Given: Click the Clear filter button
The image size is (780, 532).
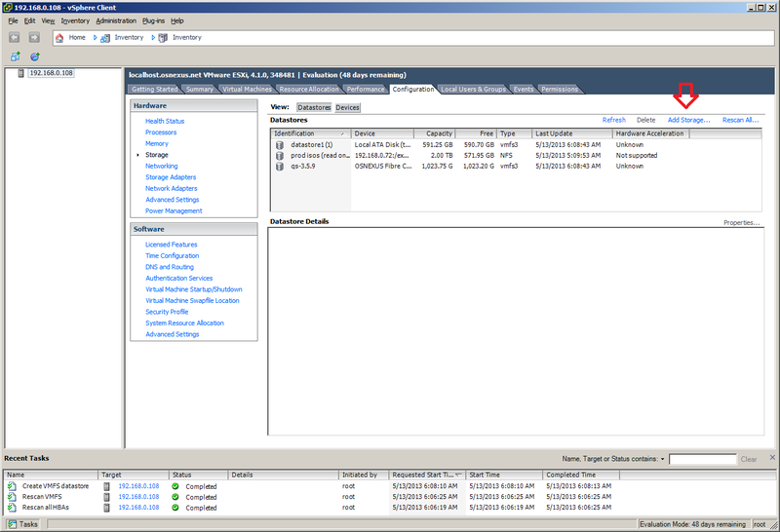Looking at the screenshot, I should pos(749,459).
